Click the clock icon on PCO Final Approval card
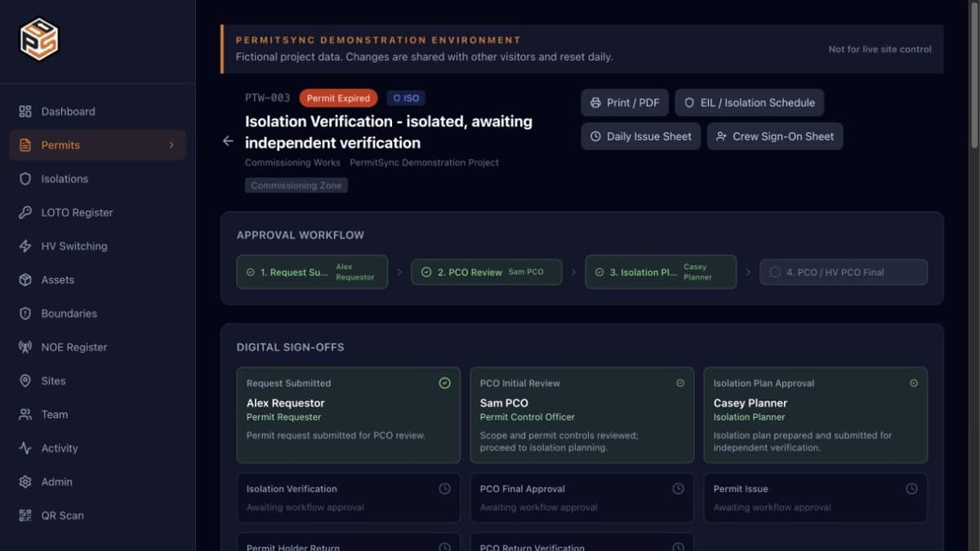 [678, 489]
